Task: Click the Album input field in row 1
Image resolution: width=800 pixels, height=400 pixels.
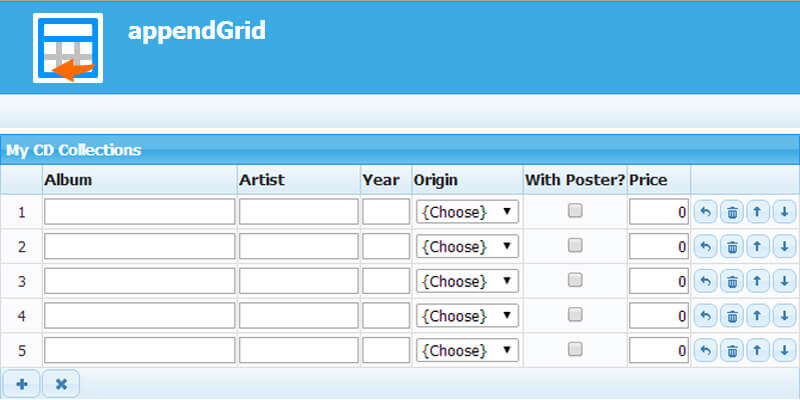Action: (140, 212)
